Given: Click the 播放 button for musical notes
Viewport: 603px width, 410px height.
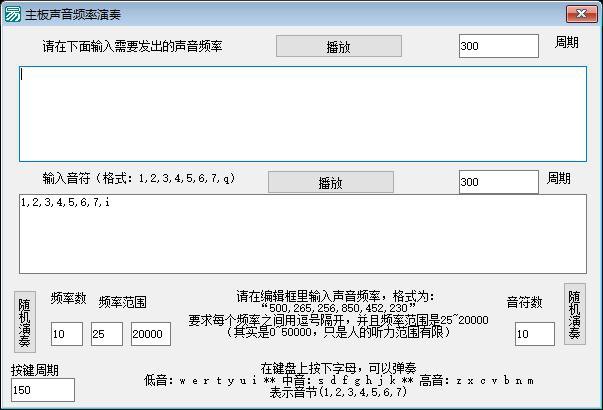Looking at the screenshot, I should pyautogui.click(x=330, y=182).
